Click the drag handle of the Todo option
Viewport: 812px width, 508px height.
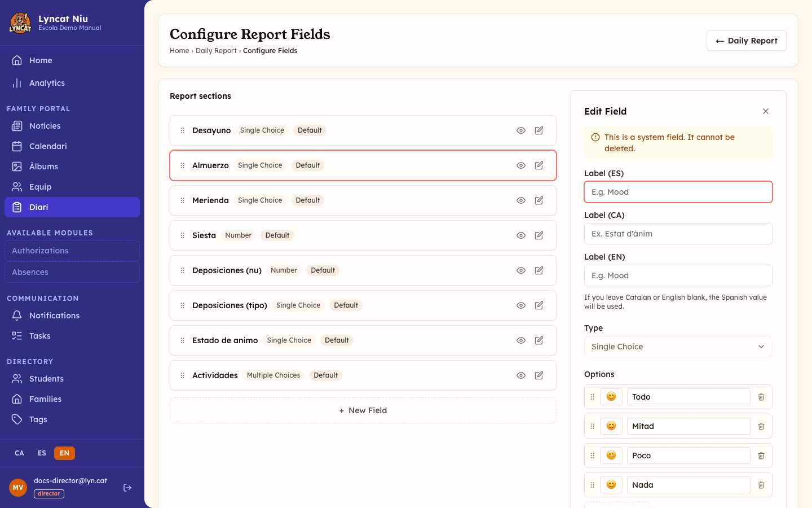592,397
